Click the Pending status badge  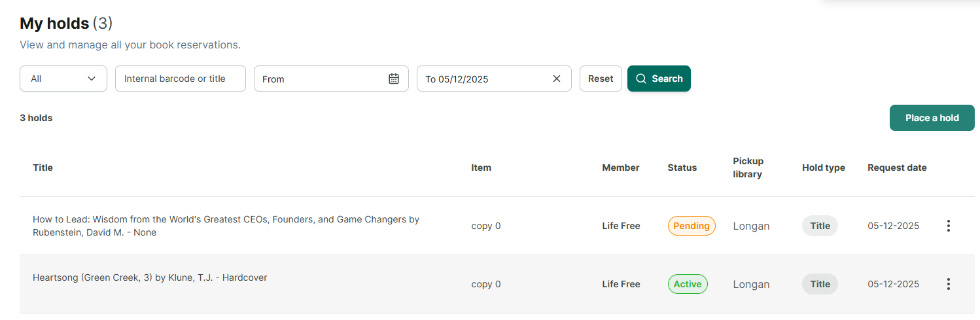[x=691, y=226]
